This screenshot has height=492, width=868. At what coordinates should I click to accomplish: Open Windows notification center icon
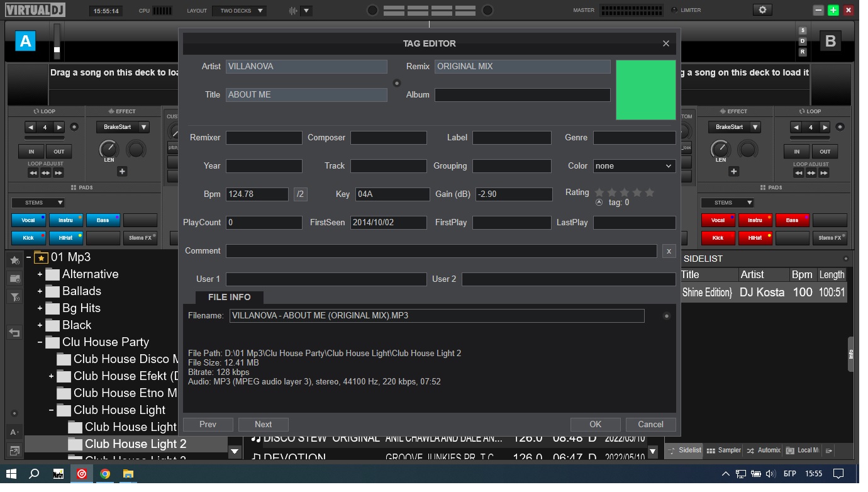click(838, 474)
